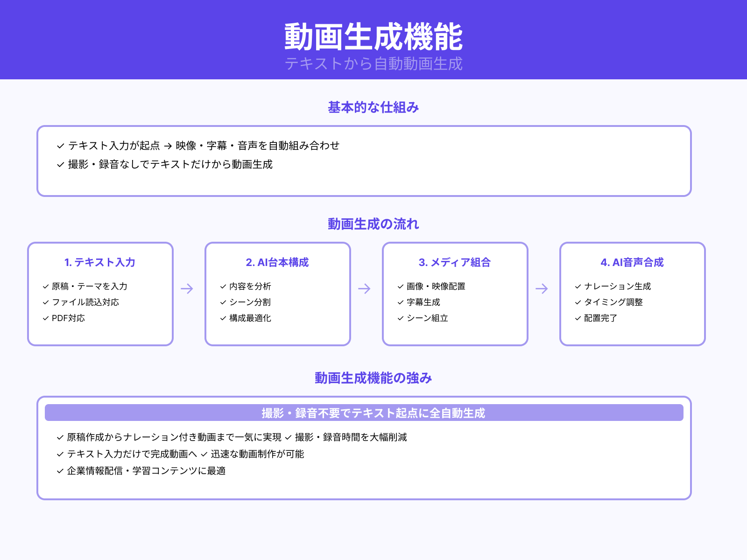The height and width of the screenshot is (560, 747).
Task: Click the 2. AI台本構成 card title
Action: (x=277, y=263)
